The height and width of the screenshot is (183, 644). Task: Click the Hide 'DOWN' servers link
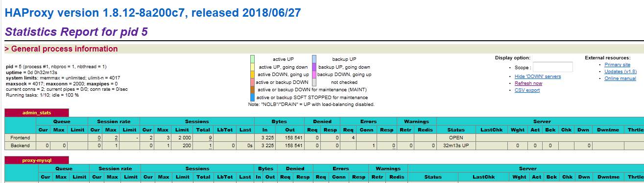[538, 77]
